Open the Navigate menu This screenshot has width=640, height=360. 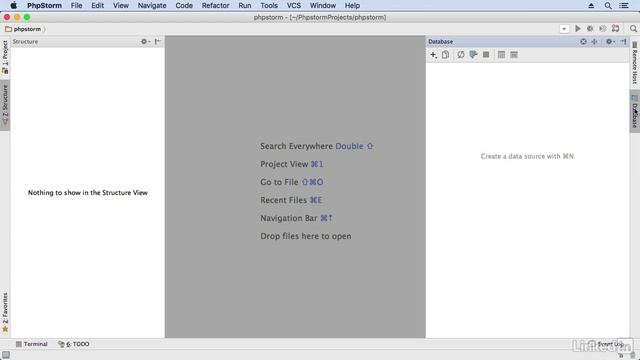click(x=152, y=5)
